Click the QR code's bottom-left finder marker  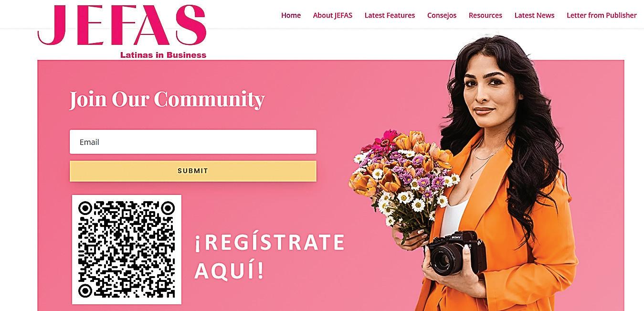(x=85, y=290)
